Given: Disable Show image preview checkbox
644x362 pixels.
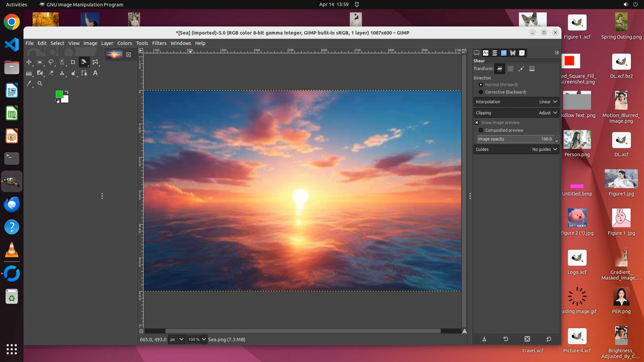Looking at the screenshot, I should tap(477, 122).
